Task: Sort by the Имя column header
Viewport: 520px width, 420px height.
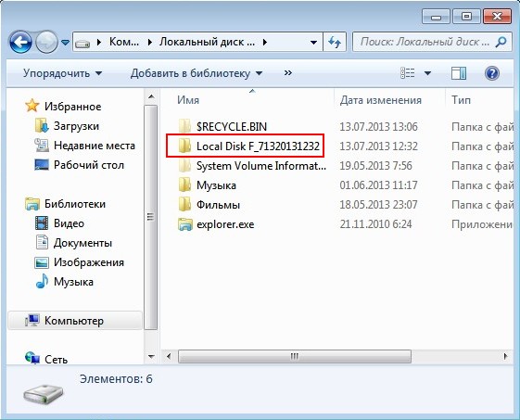Action: coord(188,100)
